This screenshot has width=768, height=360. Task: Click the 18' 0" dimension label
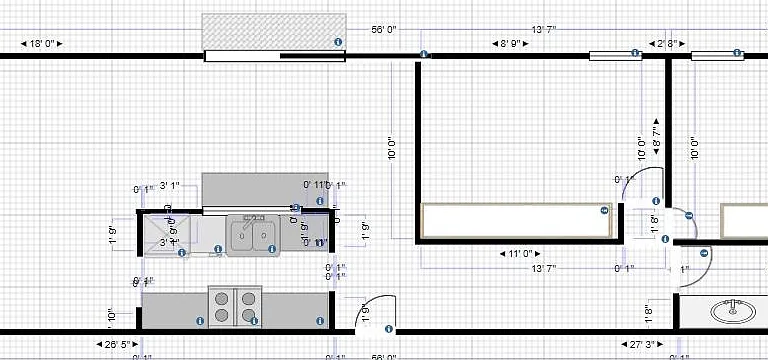[x=42, y=44]
